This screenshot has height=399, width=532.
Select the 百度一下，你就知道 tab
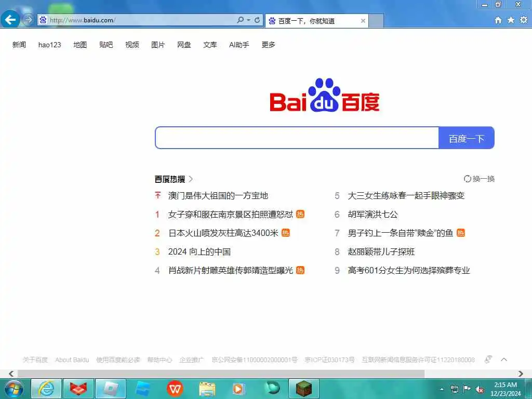tap(316, 21)
